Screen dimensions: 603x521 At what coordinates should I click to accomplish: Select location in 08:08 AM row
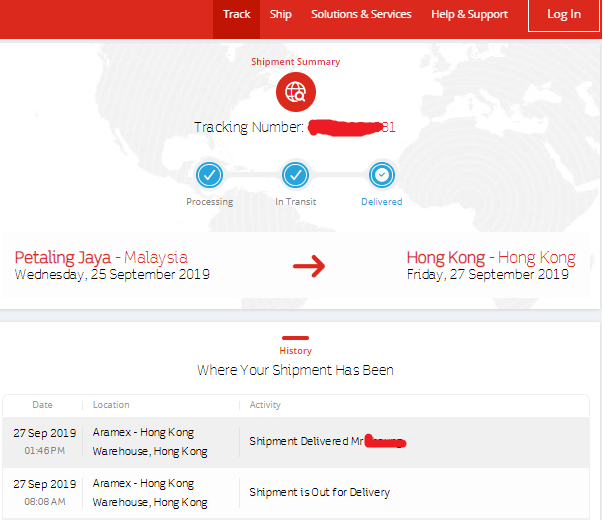(x=150, y=493)
